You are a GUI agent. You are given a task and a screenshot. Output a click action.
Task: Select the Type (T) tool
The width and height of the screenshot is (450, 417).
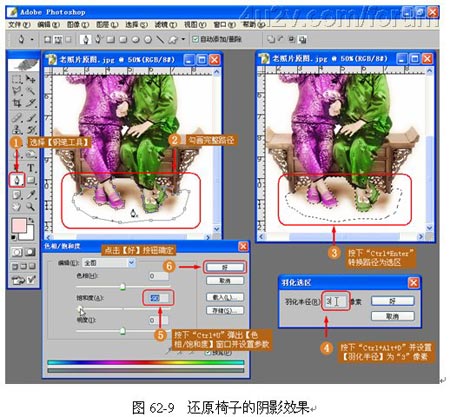click(31, 167)
